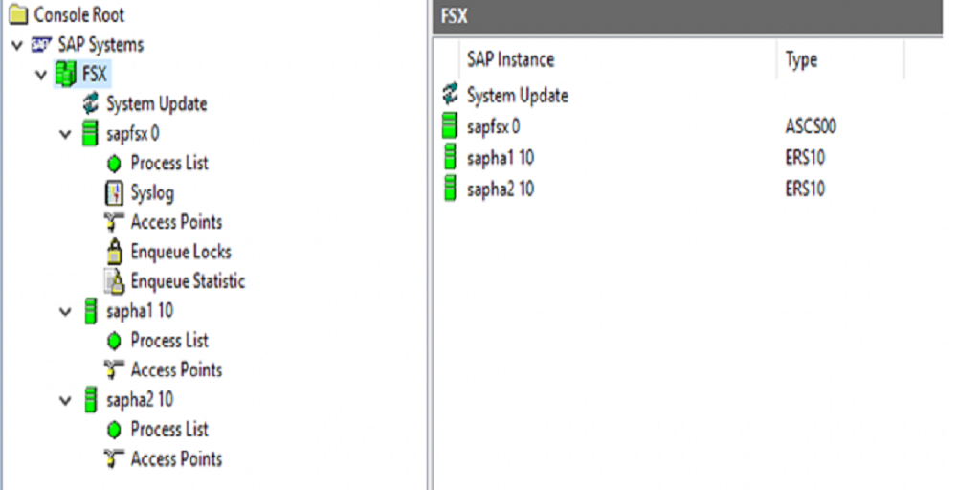Select sapha2 10 text in the right list
The image size is (980, 490).
pyautogui.click(x=500, y=189)
